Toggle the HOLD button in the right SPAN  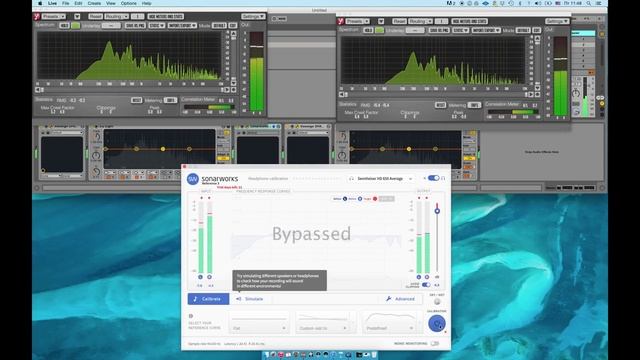(368, 30)
